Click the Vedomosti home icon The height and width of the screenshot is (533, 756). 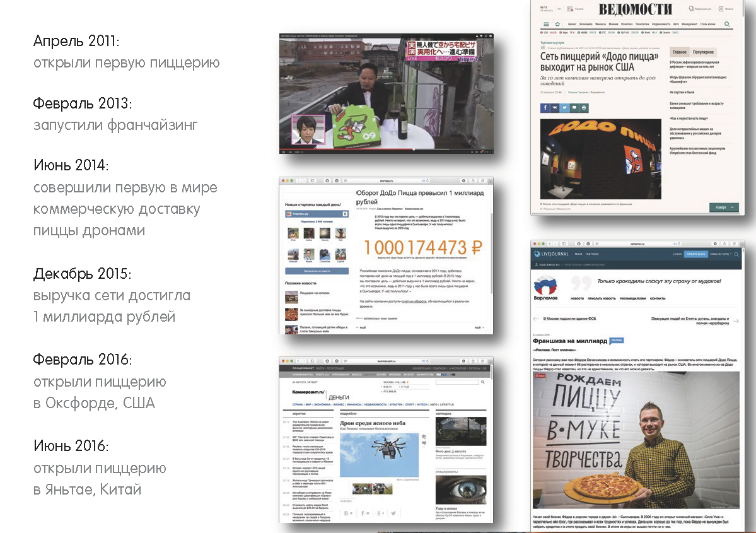[557, 24]
